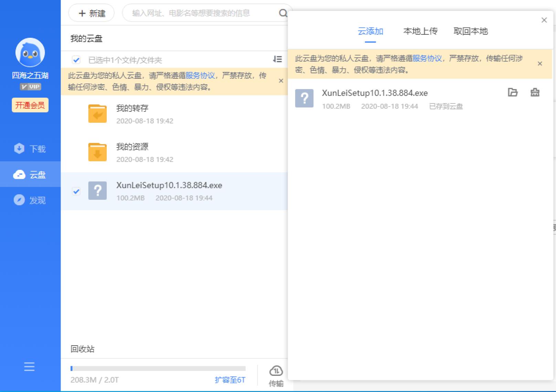Open folder location for the added file
The width and height of the screenshot is (556, 392).
(x=513, y=92)
